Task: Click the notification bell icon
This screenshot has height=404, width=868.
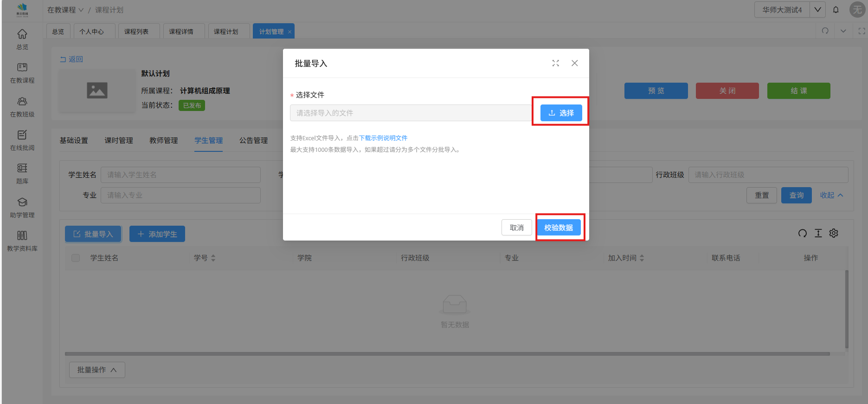Action: [836, 10]
